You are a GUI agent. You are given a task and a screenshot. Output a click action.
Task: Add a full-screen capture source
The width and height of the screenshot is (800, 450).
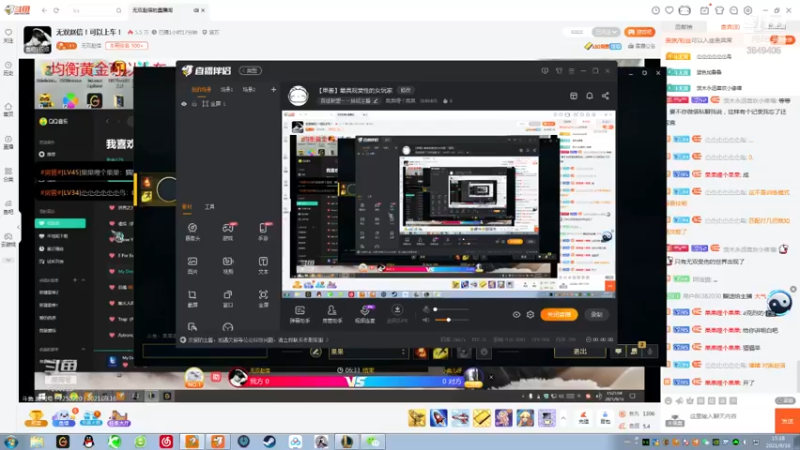click(x=263, y=298)
